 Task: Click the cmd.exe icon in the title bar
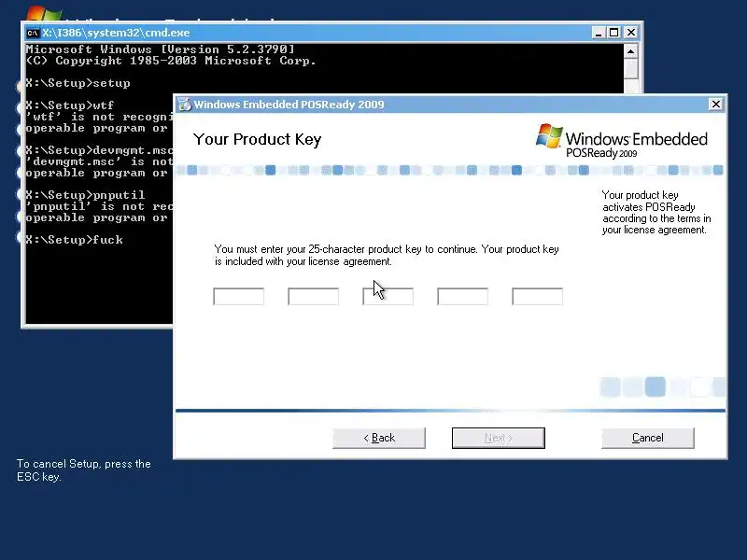pos(33,33)
